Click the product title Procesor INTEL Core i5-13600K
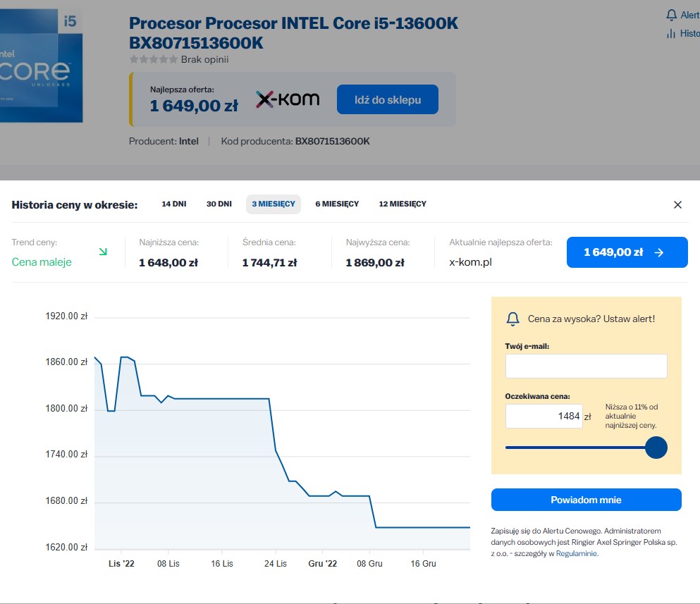Screen dimensions: 700x604 coord(293,32)
